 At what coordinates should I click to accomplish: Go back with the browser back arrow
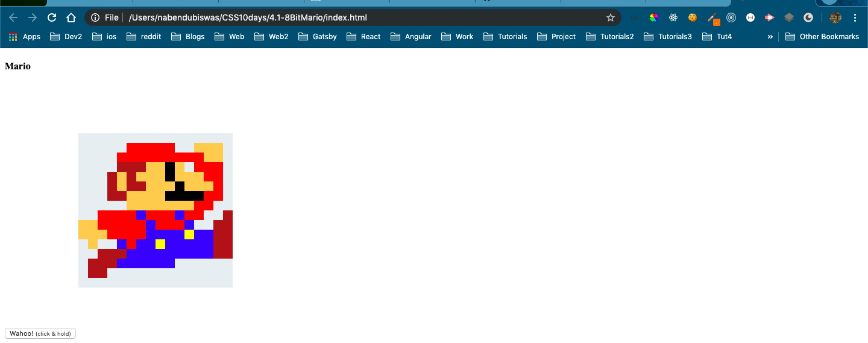[x=13, y=17]
